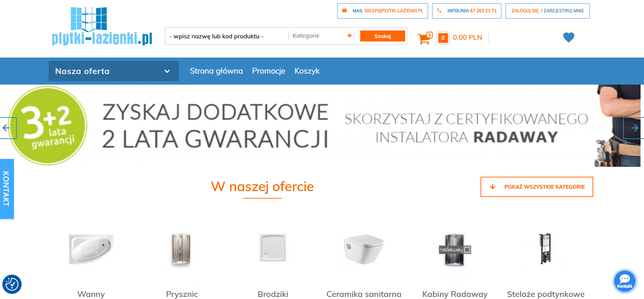Open the vertical KONTAKT side tab
Screen dimensions: 644x299
click(x=7, y=189)
